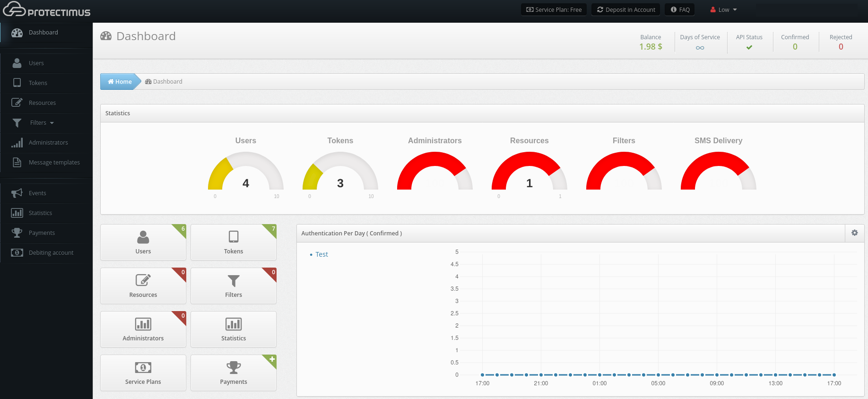Open Events from the sidebar
The height and width of the screenshot is (399, 868).
pos(37,193)
